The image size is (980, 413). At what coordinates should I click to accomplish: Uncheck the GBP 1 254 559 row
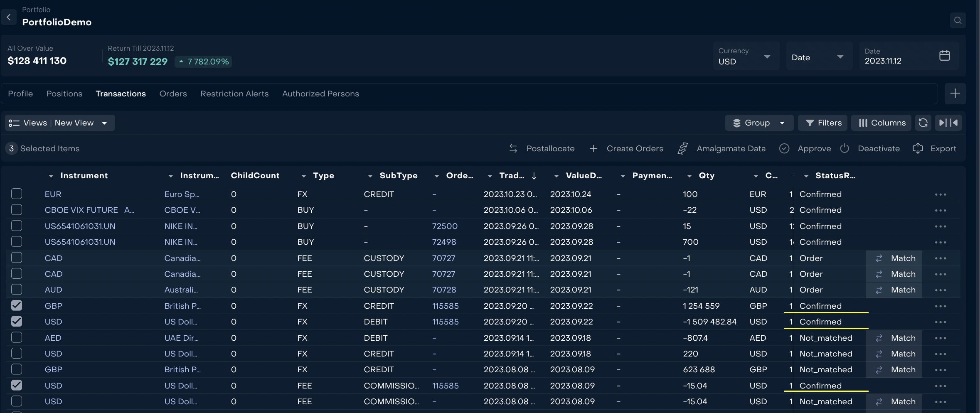17,305
